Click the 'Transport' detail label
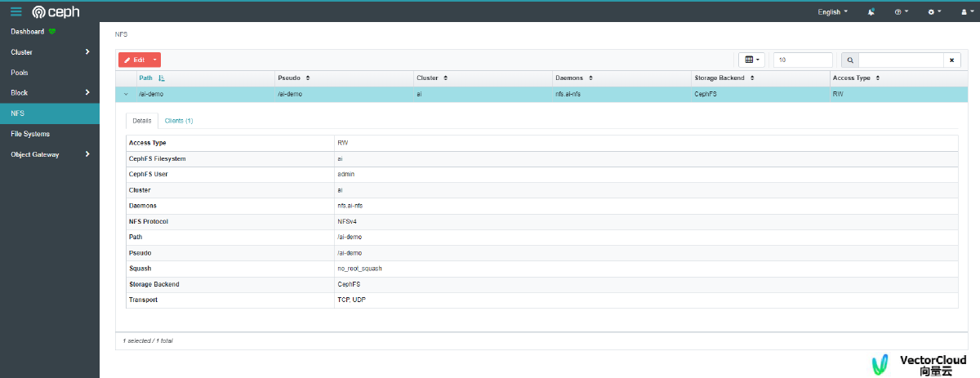980x378 pixels. click(143, 300)
